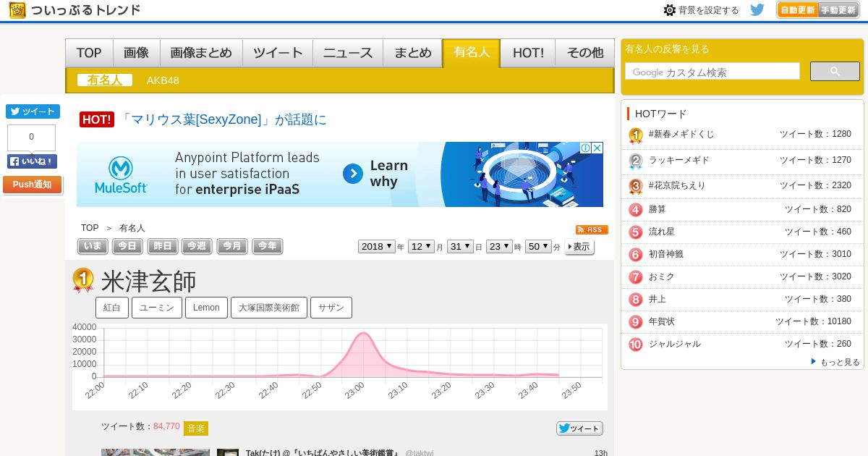This screenshot has width=868, height=456.
Task: Open the year dropdown showing 2018
Action: pyautogui.click(x=377, y=246)
